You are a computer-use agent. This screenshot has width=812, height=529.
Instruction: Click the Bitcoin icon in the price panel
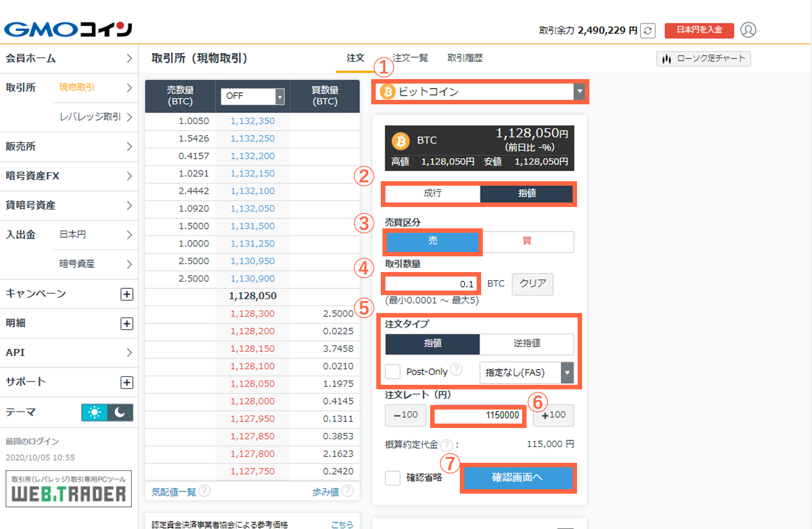pyautogui.click(x=400, y=140)
